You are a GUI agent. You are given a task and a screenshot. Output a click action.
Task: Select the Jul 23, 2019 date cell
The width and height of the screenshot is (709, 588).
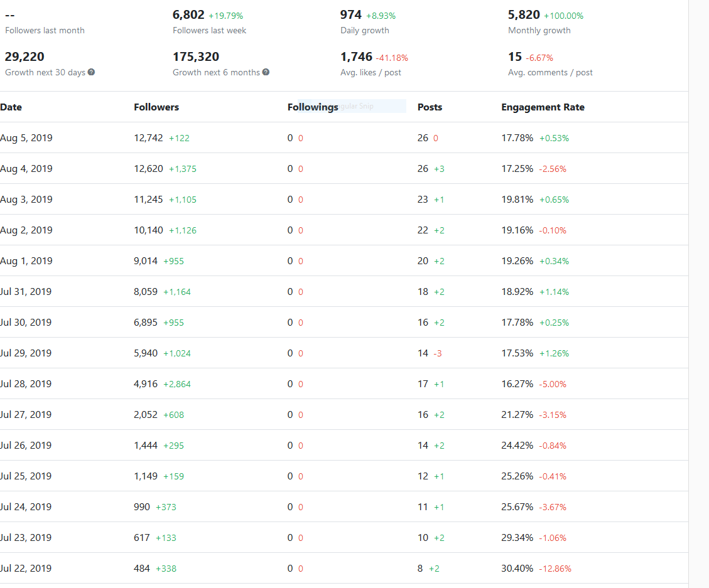[x=26, y=537]
